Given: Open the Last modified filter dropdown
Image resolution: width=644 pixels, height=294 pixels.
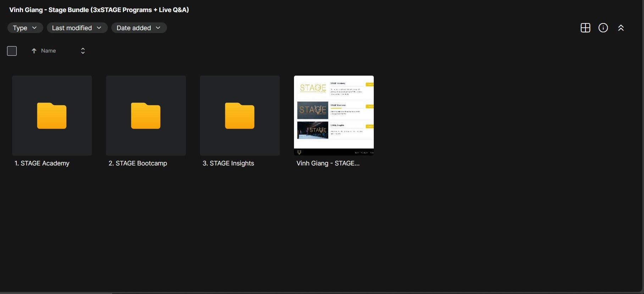Looking at the screenshot, I should click(77, 28).
